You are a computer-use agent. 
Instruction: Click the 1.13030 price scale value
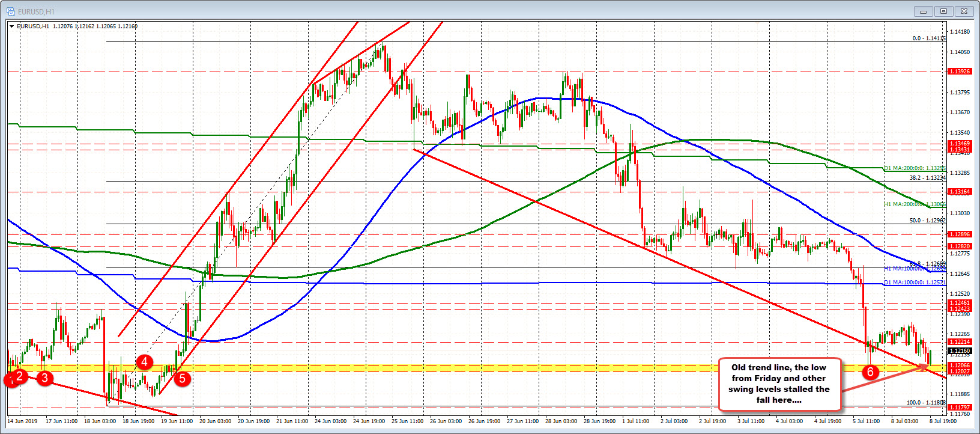click(960, 213)
